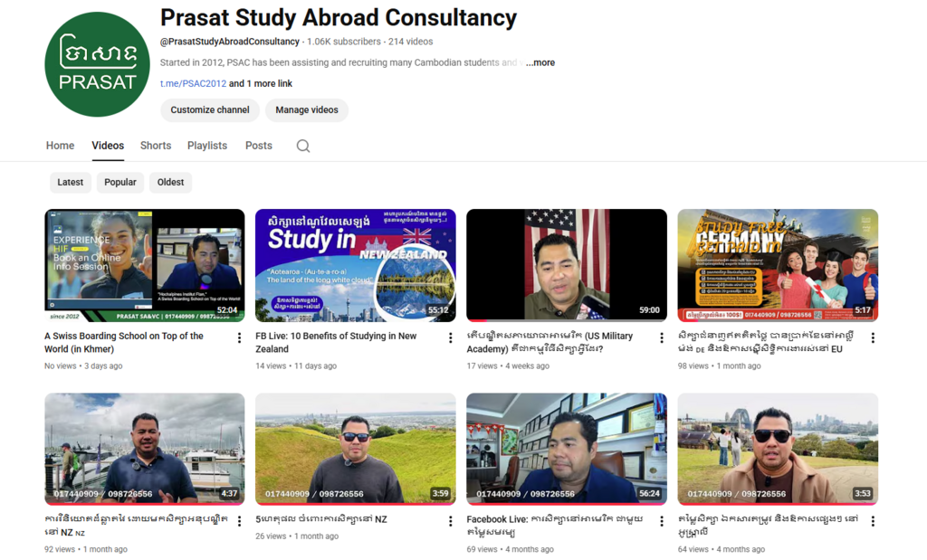Open the t.me/PSAC2012 link
This screenshot has width=927, height=560.
[193, 84]
